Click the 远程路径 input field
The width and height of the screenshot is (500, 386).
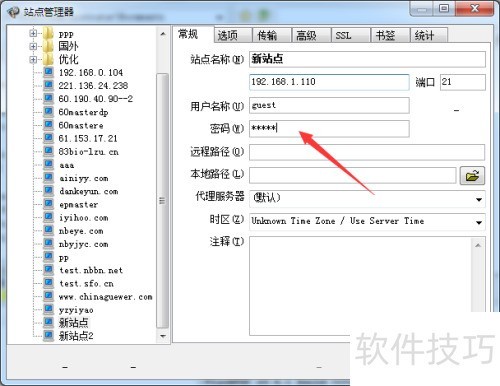coord(367,152)
